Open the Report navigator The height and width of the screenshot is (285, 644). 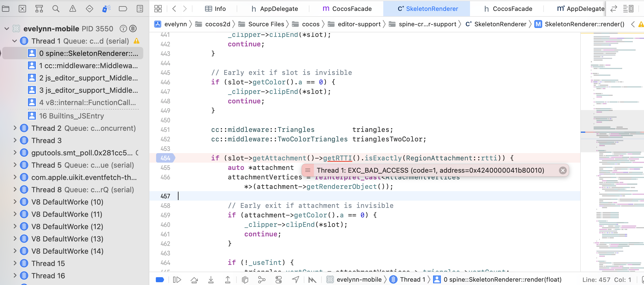point(140,9)
